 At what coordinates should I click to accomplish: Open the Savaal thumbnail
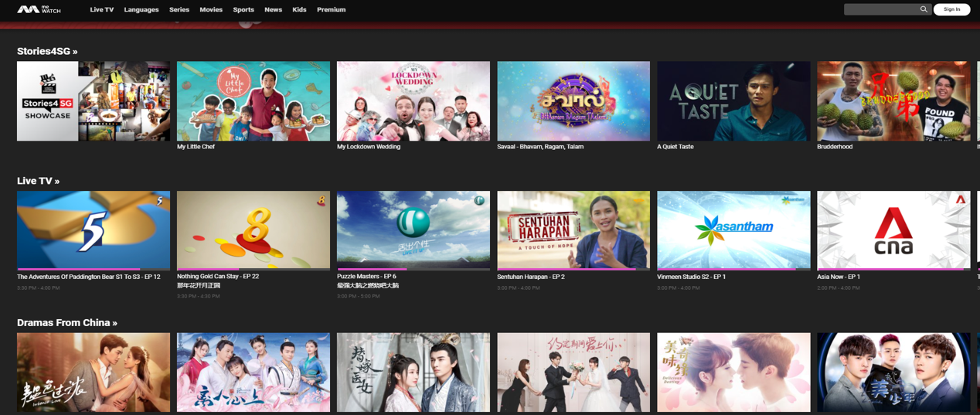pyautogui.click(x=573, y=101)
